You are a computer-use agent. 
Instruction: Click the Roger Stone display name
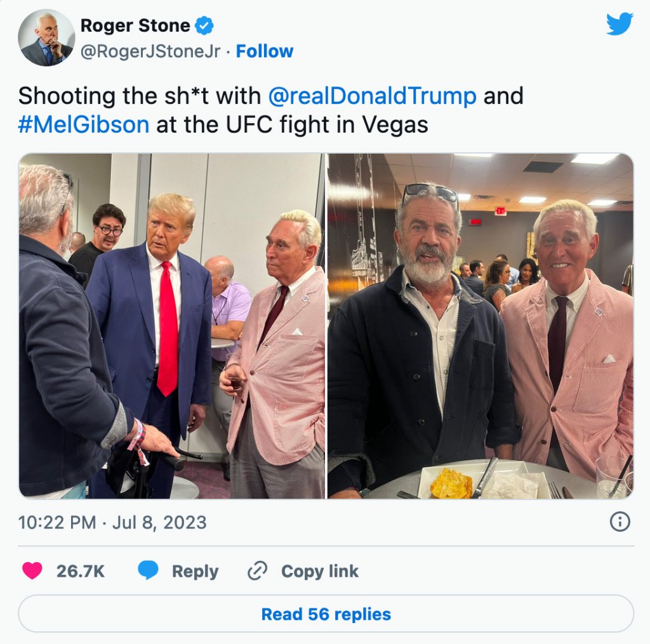[135, 25]
